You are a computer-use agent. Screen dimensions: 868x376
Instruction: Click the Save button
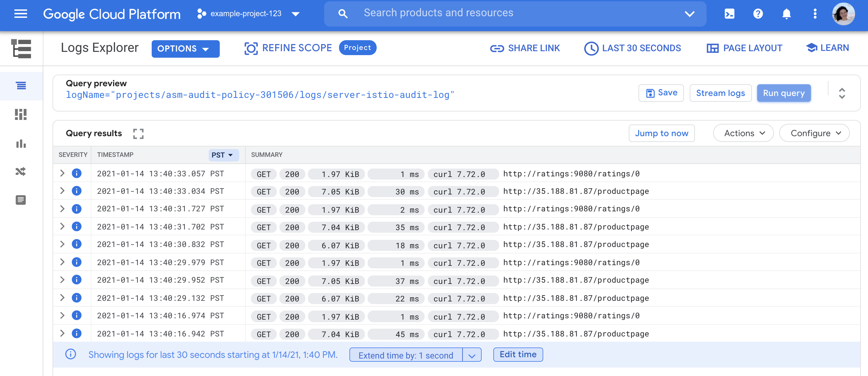click(662, 92)
